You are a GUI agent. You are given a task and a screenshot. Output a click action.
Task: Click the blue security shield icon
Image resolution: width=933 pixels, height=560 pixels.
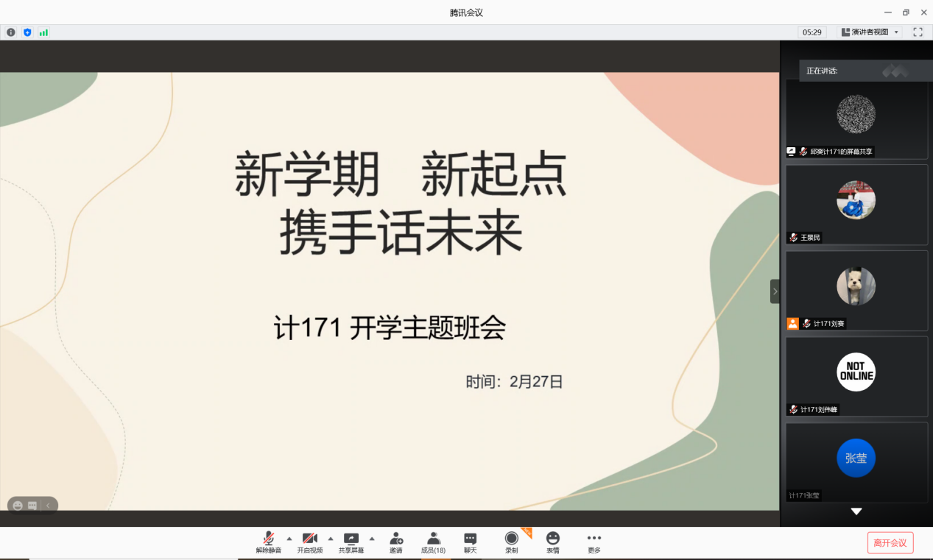pos(27,32)
